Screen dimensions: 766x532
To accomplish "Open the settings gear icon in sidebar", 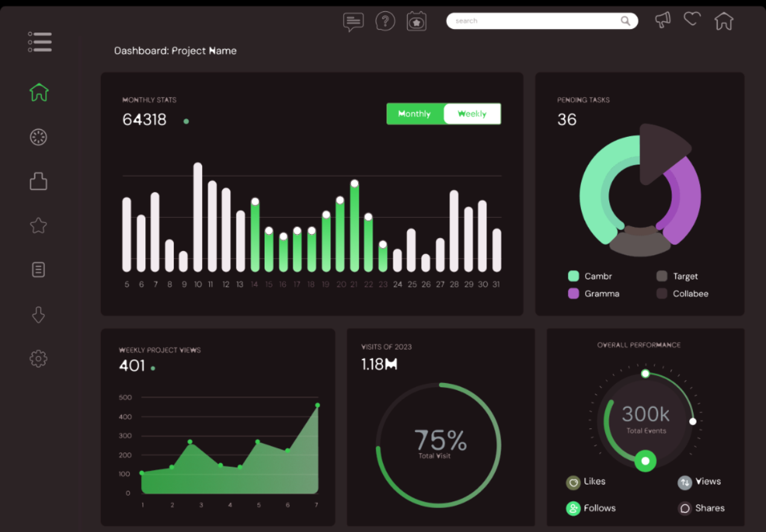I will (x=39, y=359).
